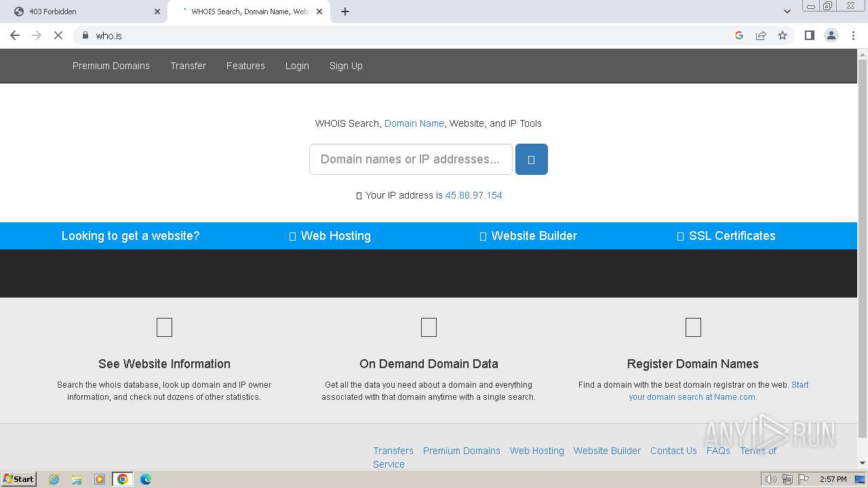
Task: Open the footer Transfers link
Action: [393, 451]
